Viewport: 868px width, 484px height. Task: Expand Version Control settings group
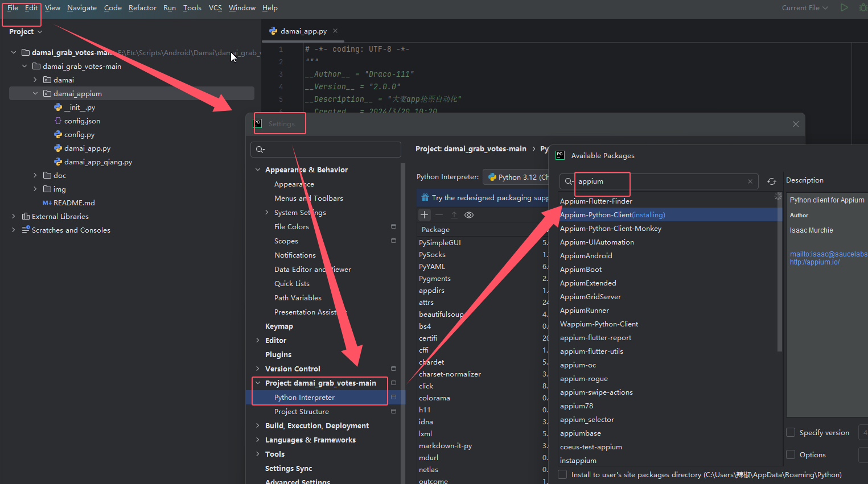tap(258, 369)
